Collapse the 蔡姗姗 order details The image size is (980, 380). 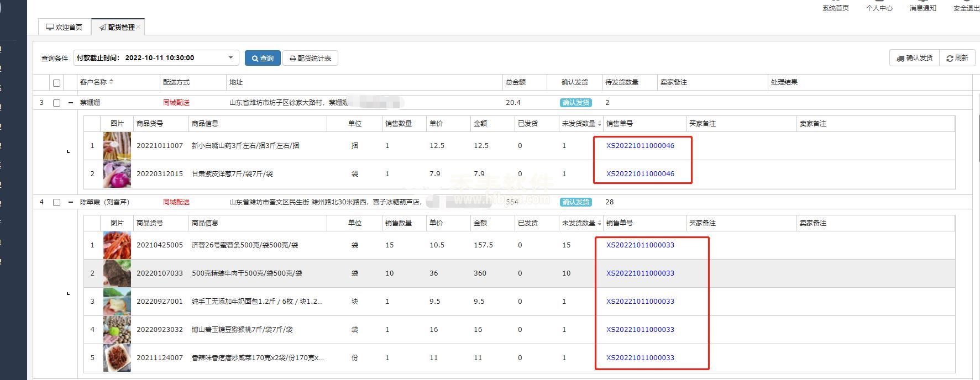click(71, 103)
